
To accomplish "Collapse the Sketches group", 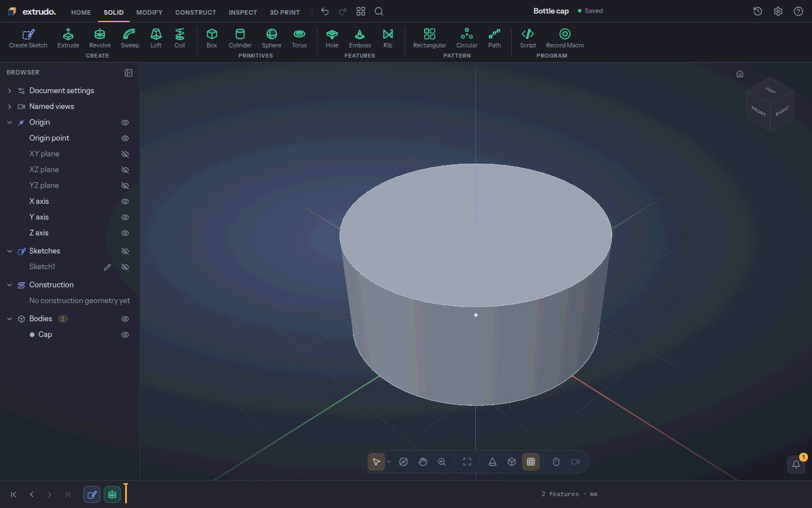I will point(10,251).
